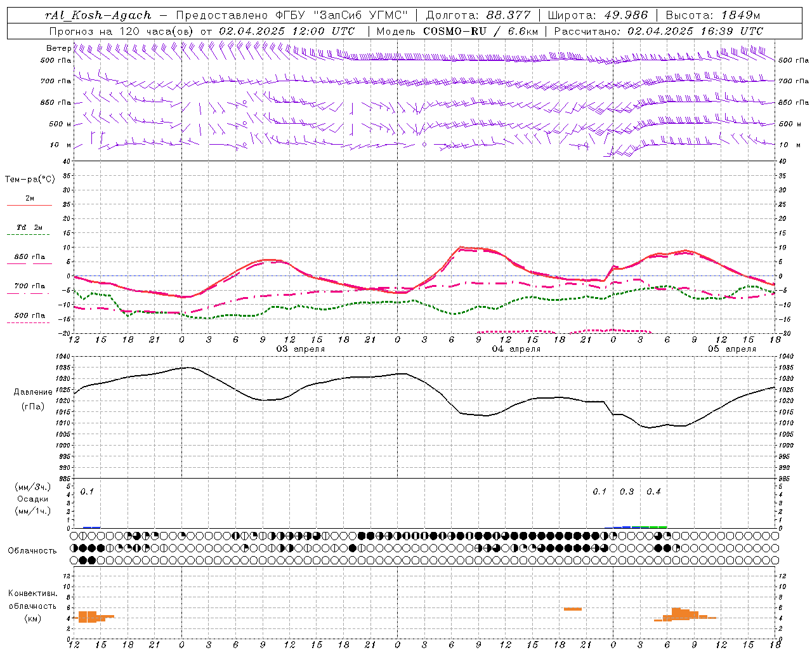The image size is (812, 650).
Task: Click the 04 апреля date label
Action: pyautogui.click(x=516, y=349)
